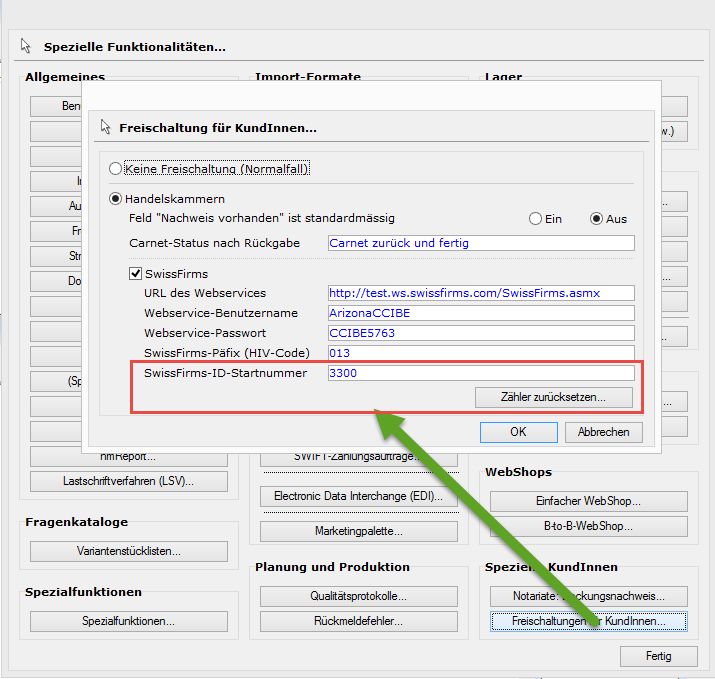Click the Webservice-Benutzername input
715x679 pixels.
481,313
